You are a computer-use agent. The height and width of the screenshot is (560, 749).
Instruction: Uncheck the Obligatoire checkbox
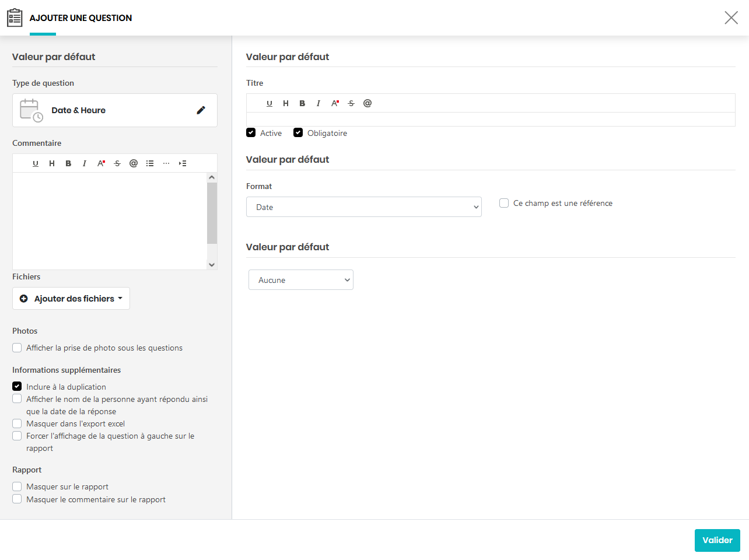(x=298, y=132)
